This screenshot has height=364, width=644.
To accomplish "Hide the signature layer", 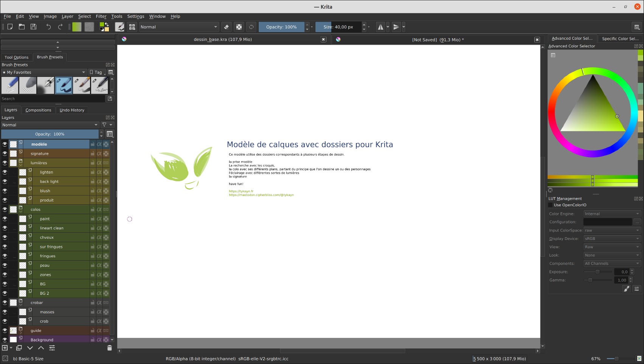I will [5, 154].
